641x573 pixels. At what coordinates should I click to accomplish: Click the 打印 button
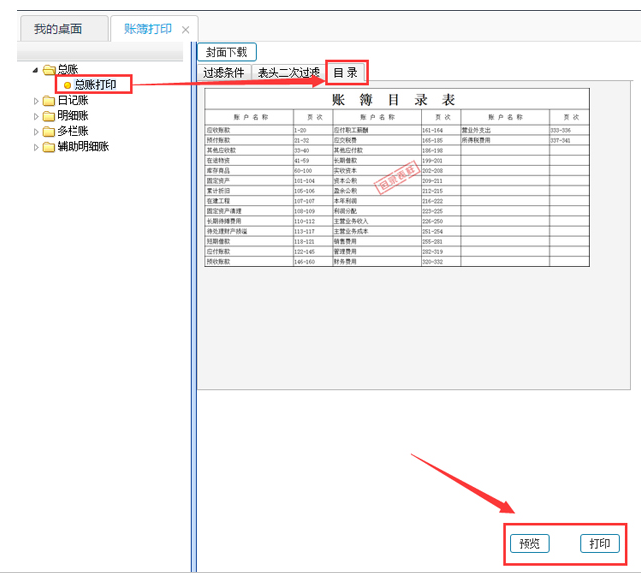(x=600, y=544)
